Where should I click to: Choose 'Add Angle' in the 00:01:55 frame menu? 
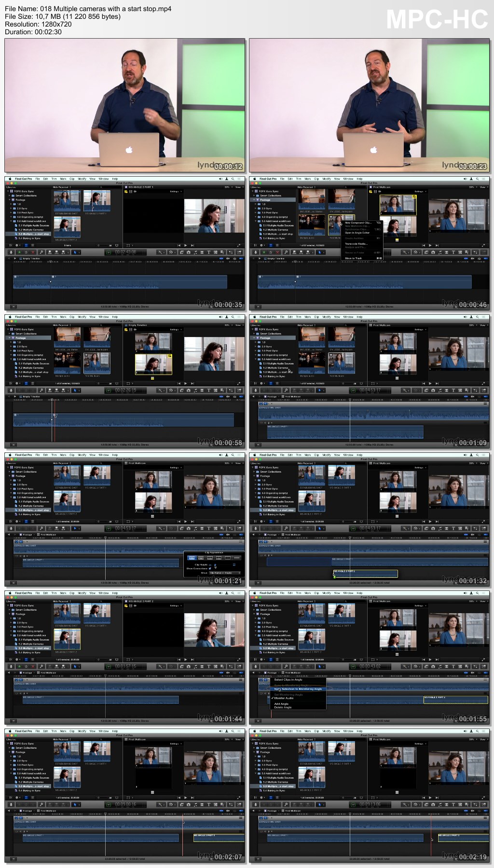click(281, 704)
